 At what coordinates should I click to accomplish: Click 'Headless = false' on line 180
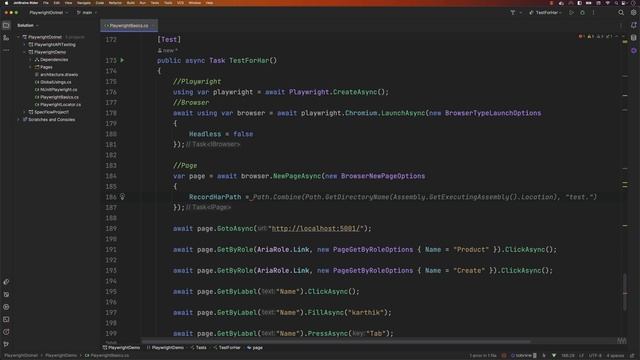[221, 134]
